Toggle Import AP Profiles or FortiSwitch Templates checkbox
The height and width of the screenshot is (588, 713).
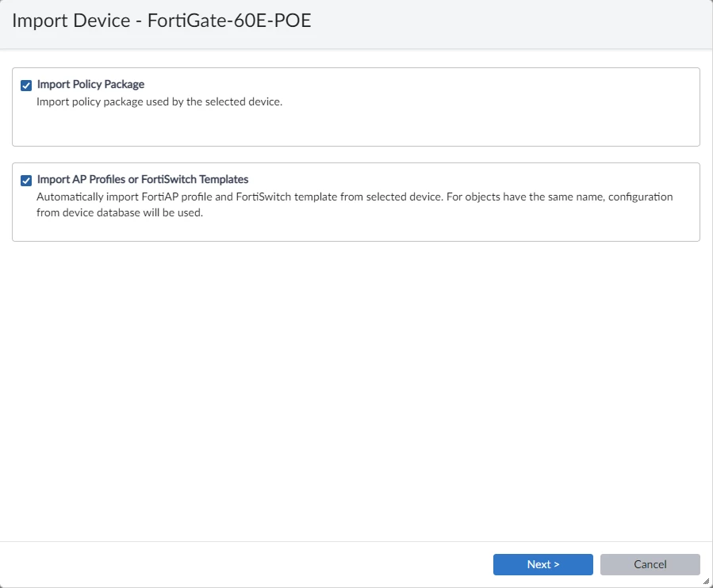click(26, 181)
